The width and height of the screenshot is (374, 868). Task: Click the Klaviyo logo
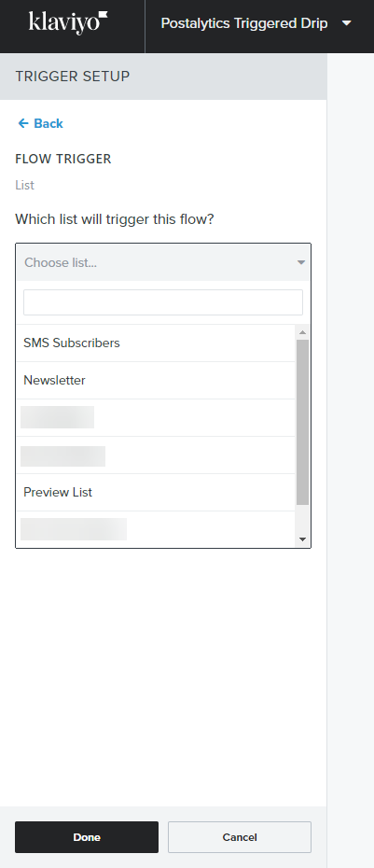tap(68, 22)
